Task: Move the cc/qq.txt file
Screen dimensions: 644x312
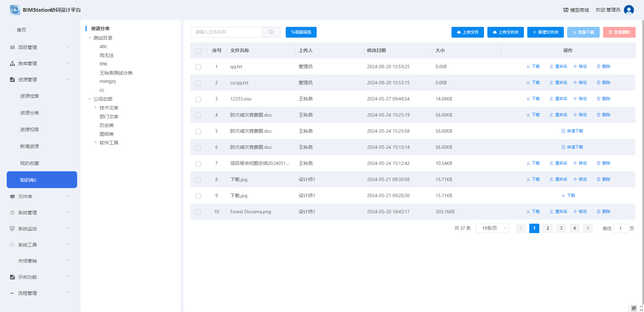Action: pyautogui.click(x=580, y=83)
